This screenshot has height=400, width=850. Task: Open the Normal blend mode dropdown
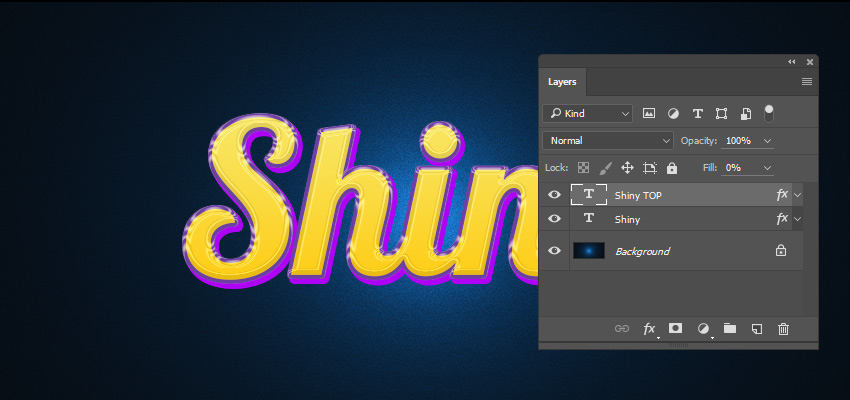(x=608, y=141)
